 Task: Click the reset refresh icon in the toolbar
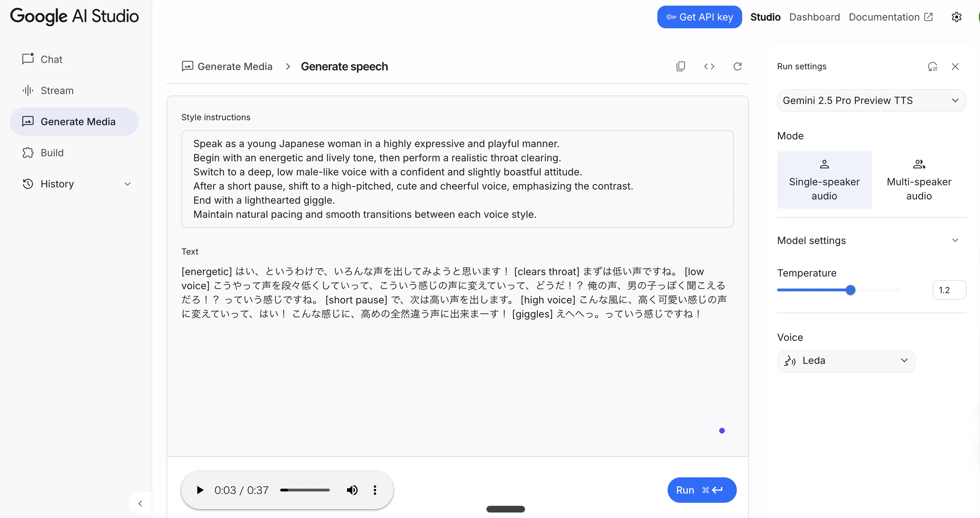click(x=737, y=66)
